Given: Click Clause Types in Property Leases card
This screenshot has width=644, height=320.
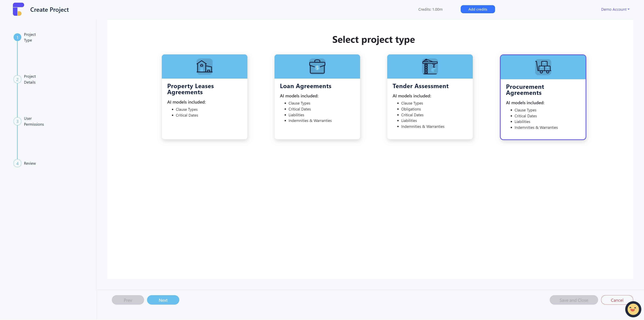Looking at the screenshot, I should pos(186,109).
